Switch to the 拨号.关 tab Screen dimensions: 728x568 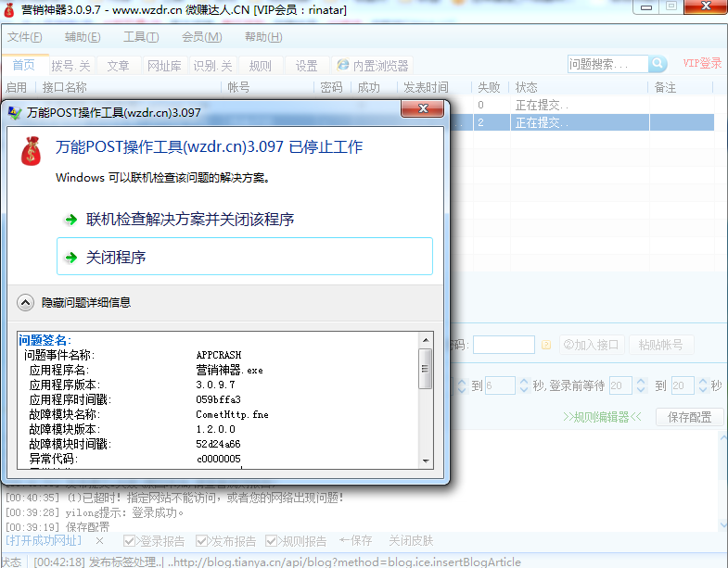tap(71, 66)
